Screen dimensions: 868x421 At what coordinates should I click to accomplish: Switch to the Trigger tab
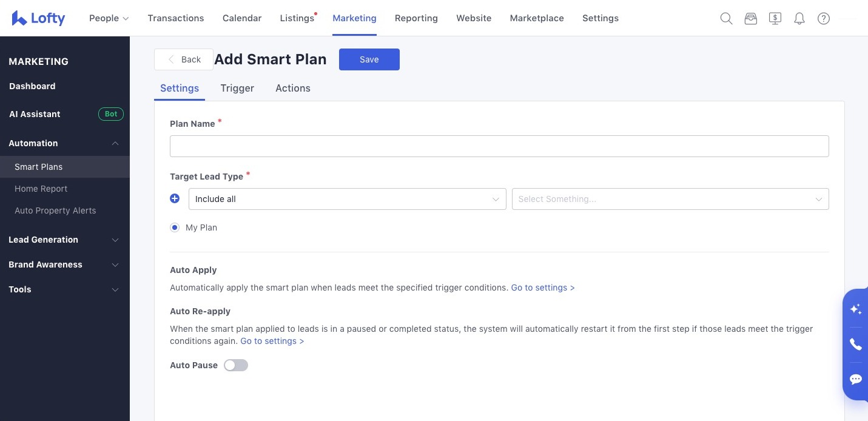[237, 88]
